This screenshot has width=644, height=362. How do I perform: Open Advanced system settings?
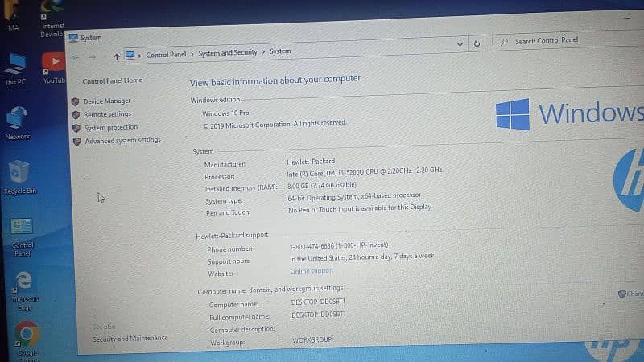tap(122, 140)
